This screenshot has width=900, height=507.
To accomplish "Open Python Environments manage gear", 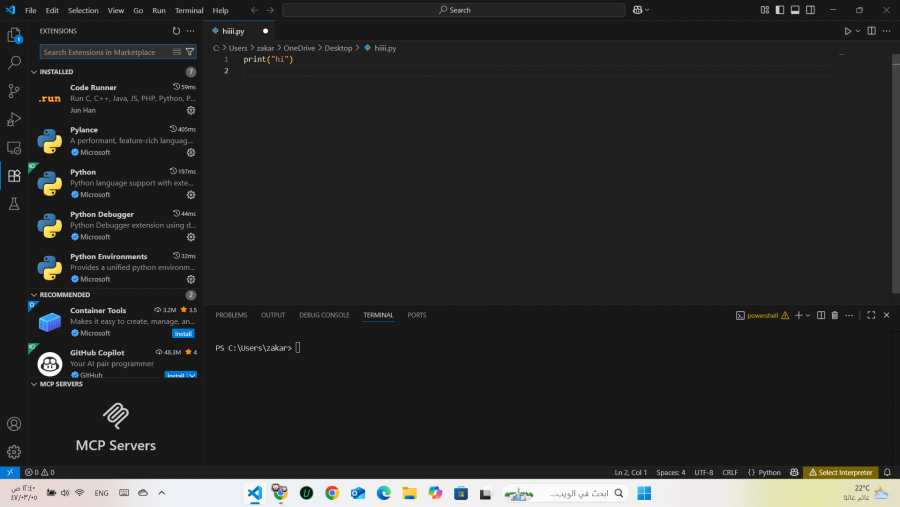I will point(191,279).
